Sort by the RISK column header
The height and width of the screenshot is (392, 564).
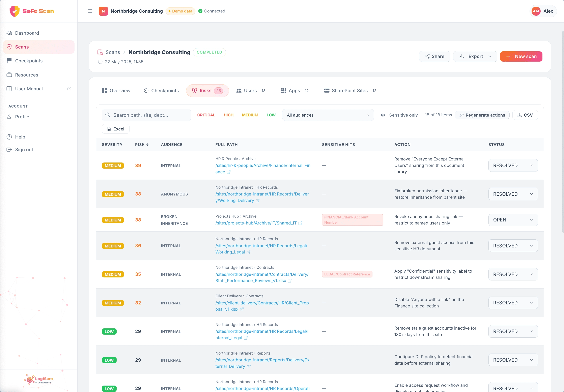[142, 145]
